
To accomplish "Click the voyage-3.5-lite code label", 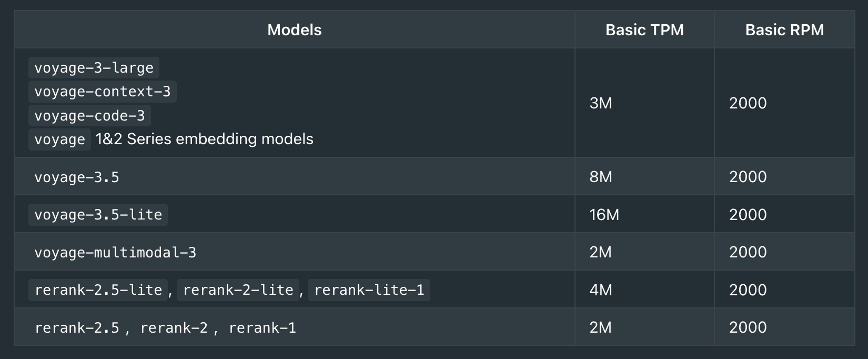I will (x=98, y=215).
